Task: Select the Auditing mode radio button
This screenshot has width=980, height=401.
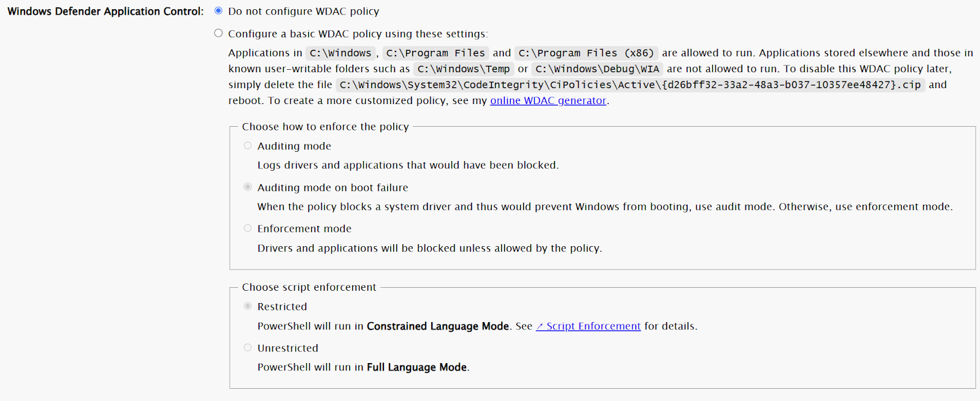Action: (247, 146)
